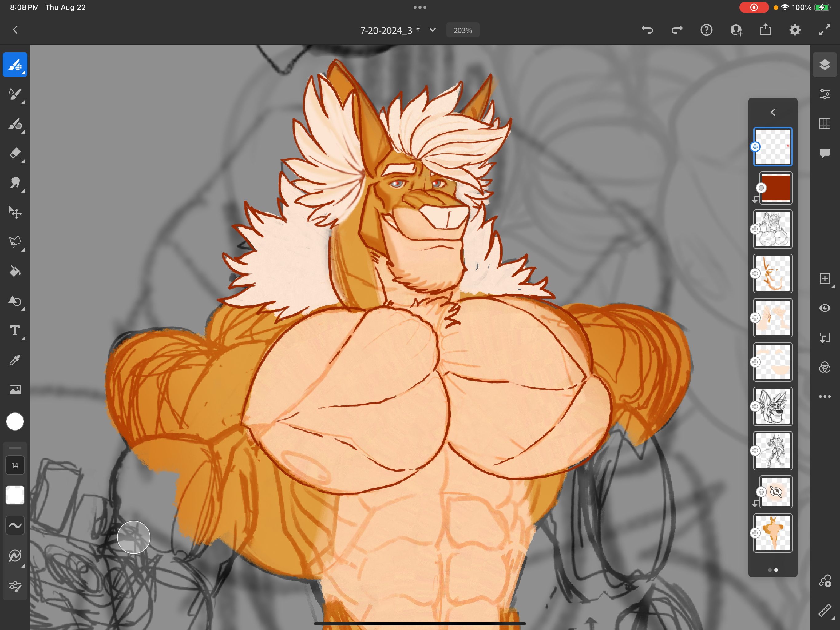Select the Eraser tool
The width and height of the screenshot is (840, 630).
15,154
